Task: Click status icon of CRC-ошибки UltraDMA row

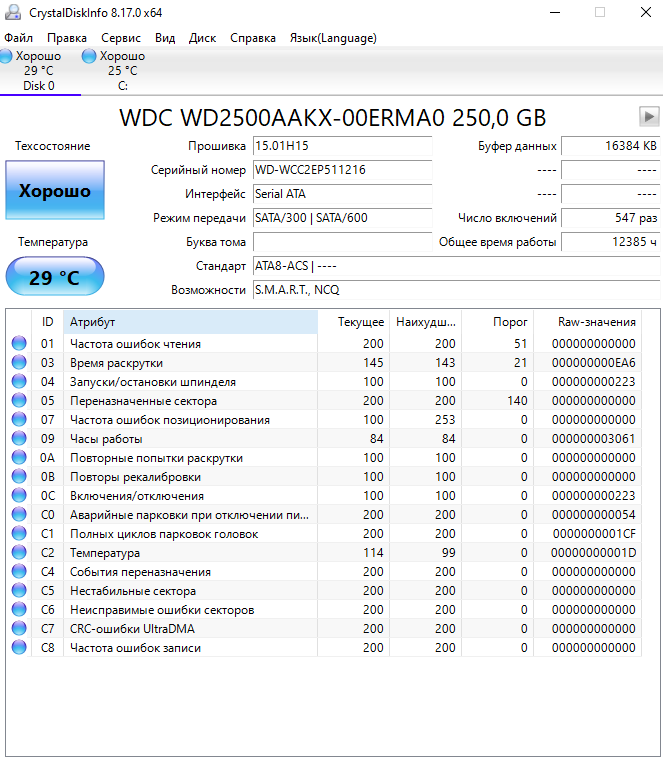Action: pos(19,628)
